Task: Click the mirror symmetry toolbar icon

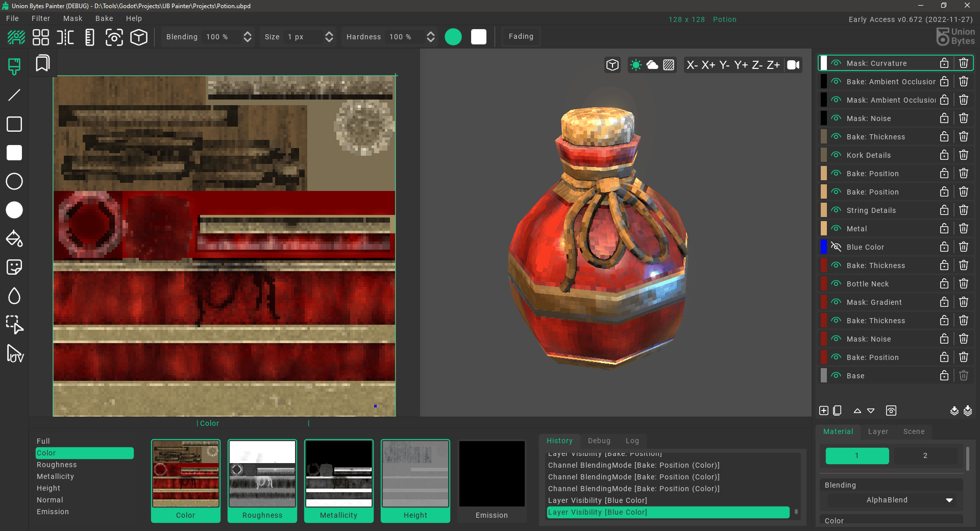Action: click(x=65, y=37)
